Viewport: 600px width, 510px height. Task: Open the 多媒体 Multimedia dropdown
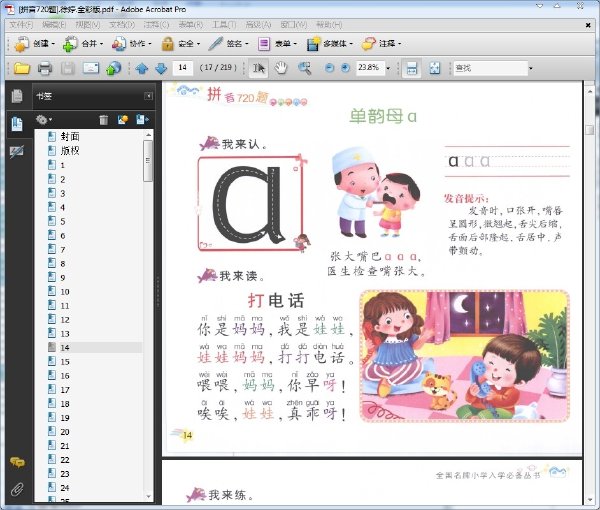pos(330,44)
